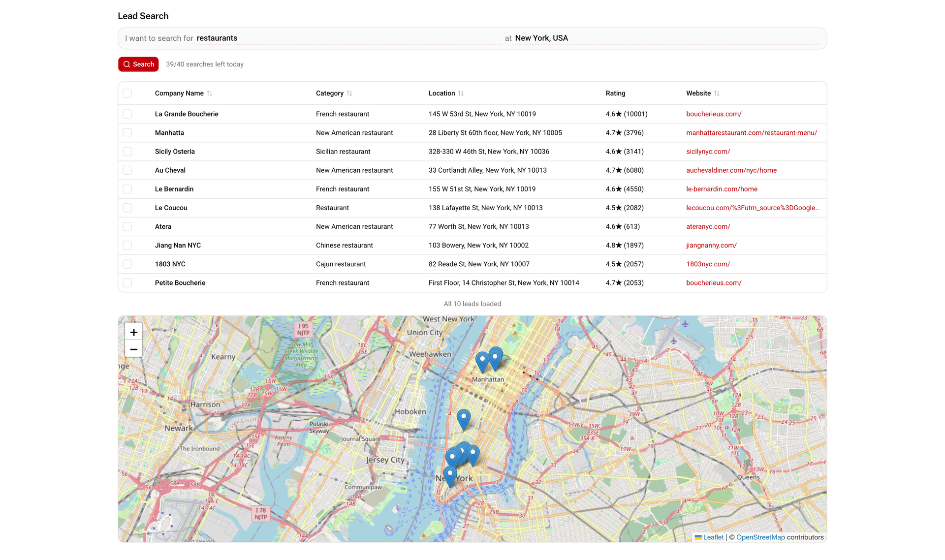Image resolution: width=945 pixels, height=560 pixels.
Task: Open the La Grande Boucherie bouchérieus.com link
Action: tap(714, 114)
